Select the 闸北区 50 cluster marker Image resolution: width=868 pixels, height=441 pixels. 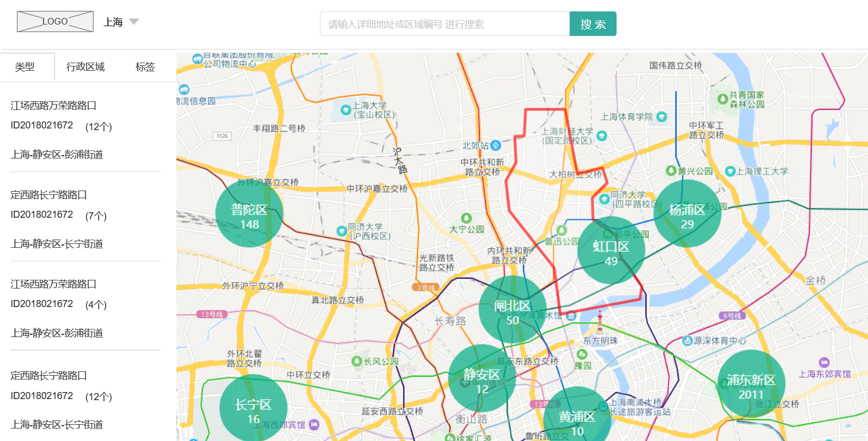click(513, 309)
